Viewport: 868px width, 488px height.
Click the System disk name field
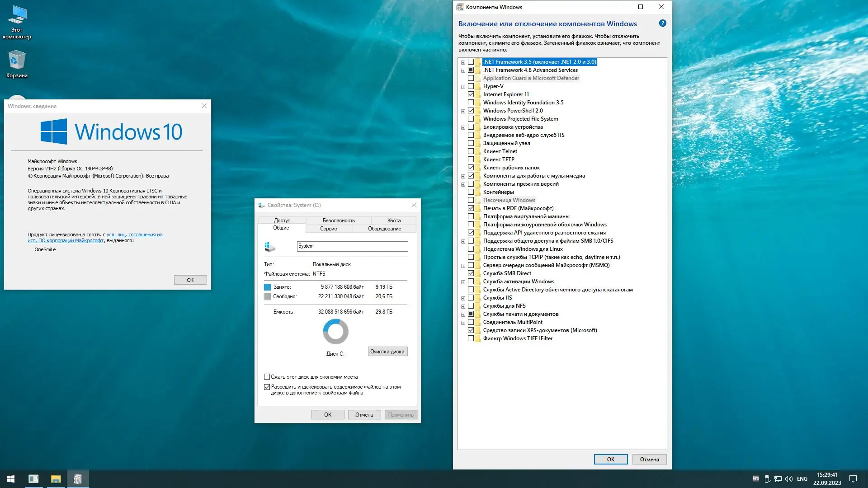352,246
